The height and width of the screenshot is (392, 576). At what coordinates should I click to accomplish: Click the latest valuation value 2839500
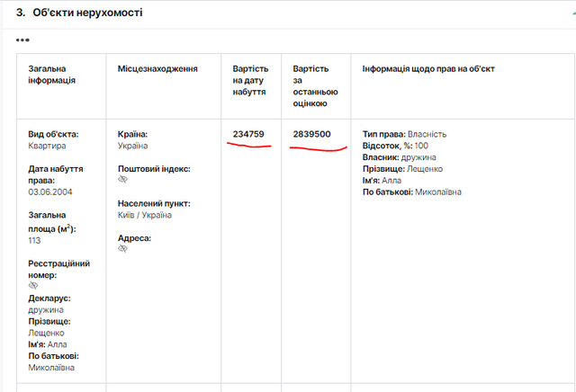click(x=311, y=134)
